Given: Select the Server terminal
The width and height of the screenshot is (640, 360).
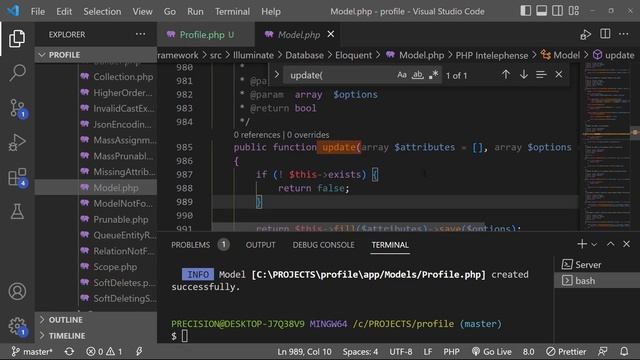Looking at the screenshot, I should click(597, 264).
